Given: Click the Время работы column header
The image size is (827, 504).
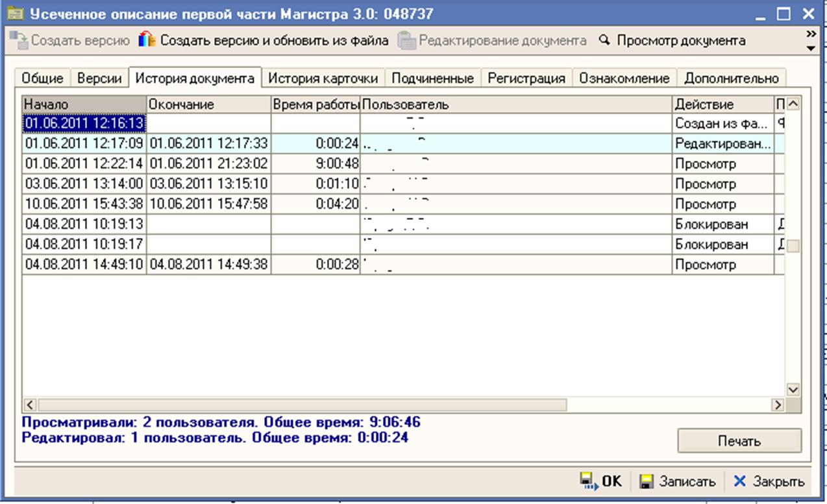Looking at the screenshot, I should click(x=315, y=104).
